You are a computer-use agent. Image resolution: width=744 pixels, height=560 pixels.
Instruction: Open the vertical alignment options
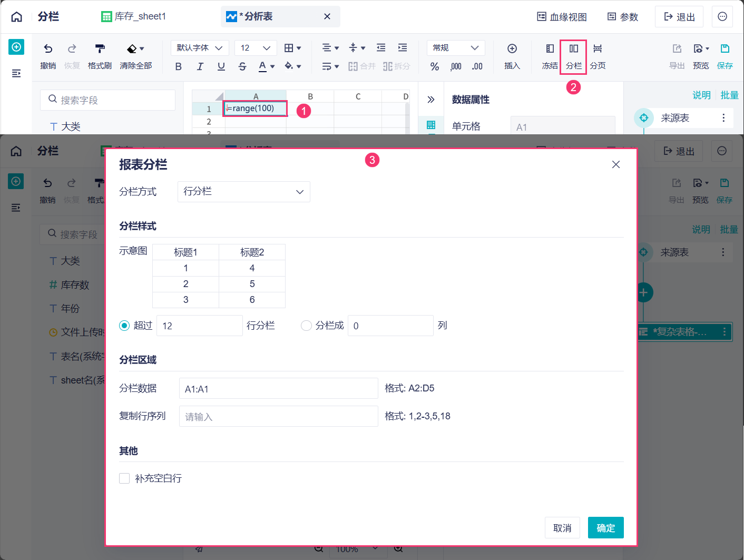tap(357, 48)
